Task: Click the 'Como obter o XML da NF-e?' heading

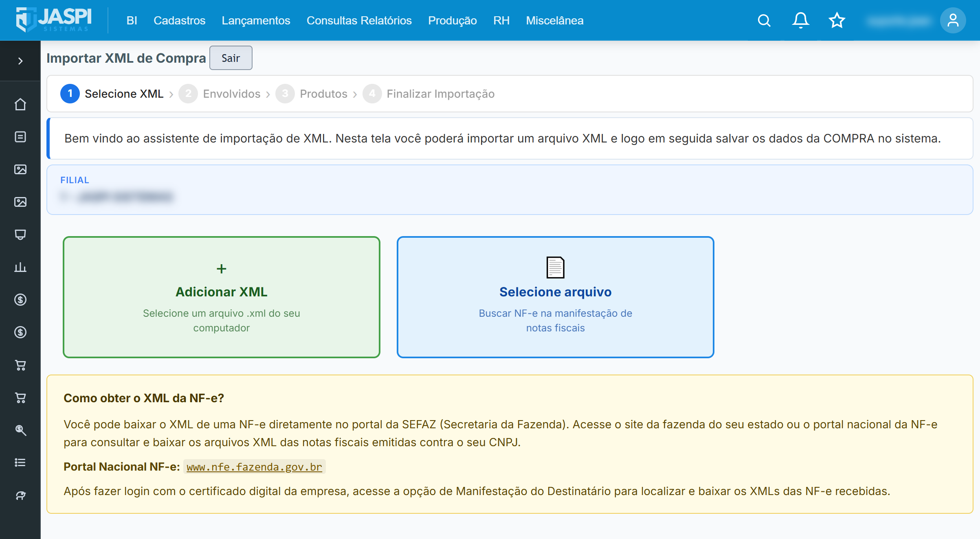Action: click(x=144, y=398)
